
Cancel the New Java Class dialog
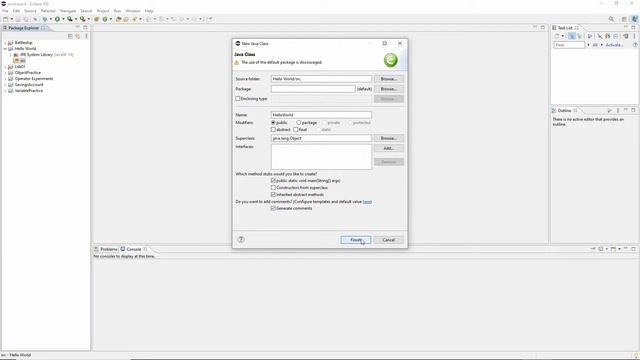[389, 240]
